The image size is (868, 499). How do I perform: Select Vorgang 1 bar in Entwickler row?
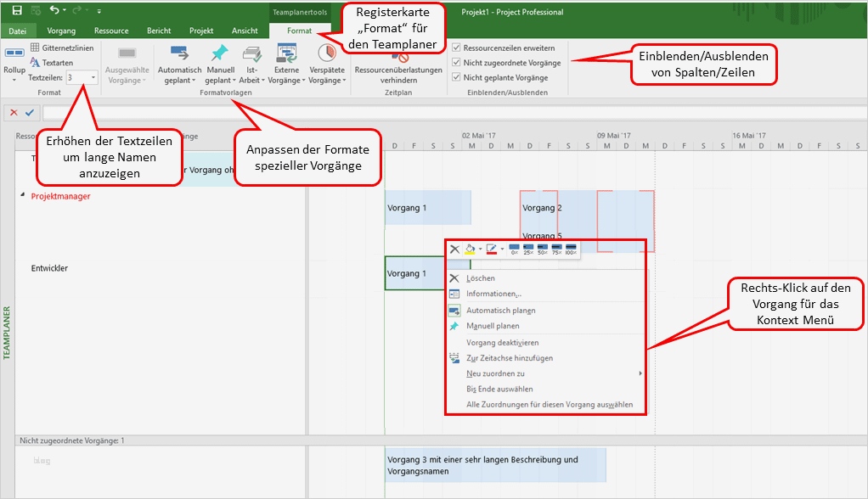click(x=415, y=273)
